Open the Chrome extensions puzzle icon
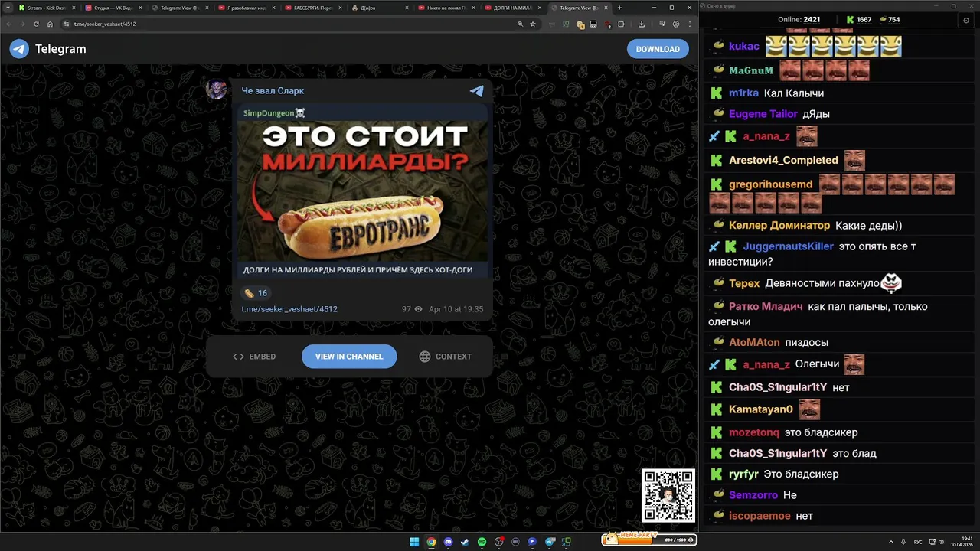Screen dimensions: 980x551 621,24
